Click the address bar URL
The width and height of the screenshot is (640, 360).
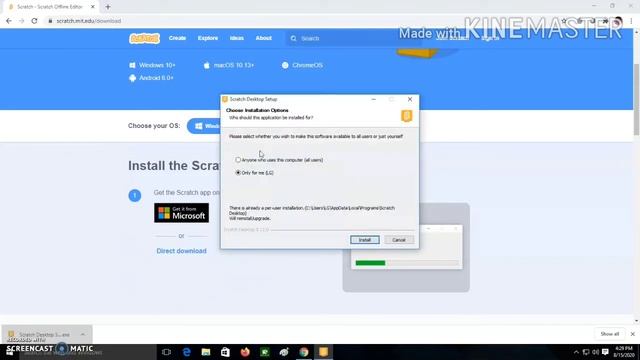[89, 21]
